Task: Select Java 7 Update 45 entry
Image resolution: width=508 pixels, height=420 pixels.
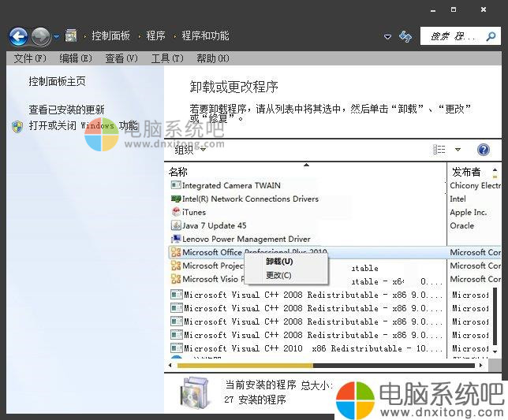Action: coord(214,225)
